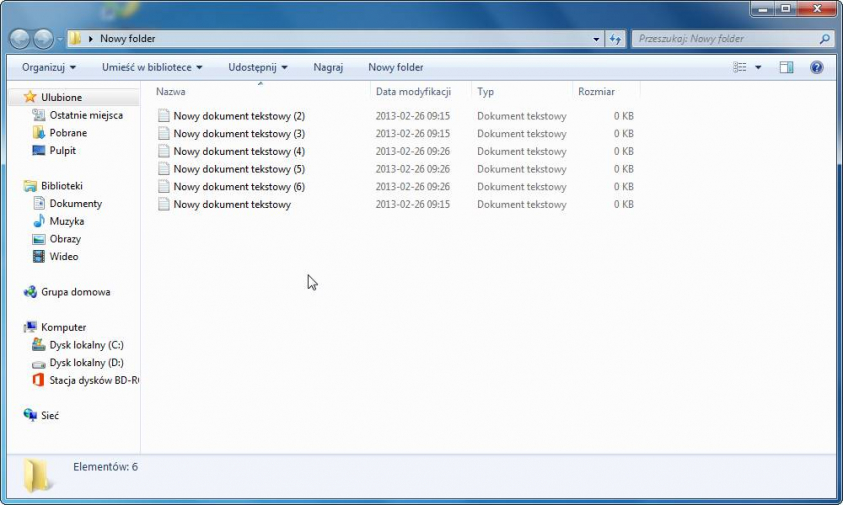Click the Forward navigation arrow button
This screenshot has width=843, height=505.
pyautogui.click(x=43, y=39)
